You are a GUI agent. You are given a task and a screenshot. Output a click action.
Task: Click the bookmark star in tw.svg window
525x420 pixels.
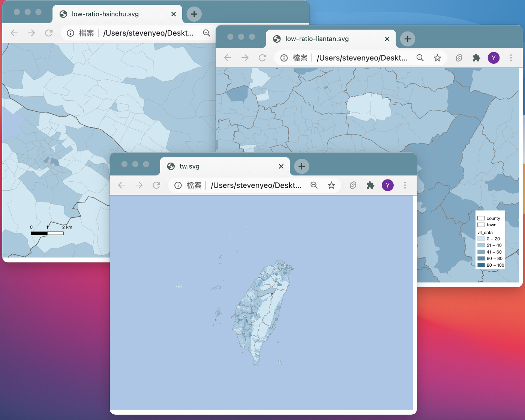point(331,185)
